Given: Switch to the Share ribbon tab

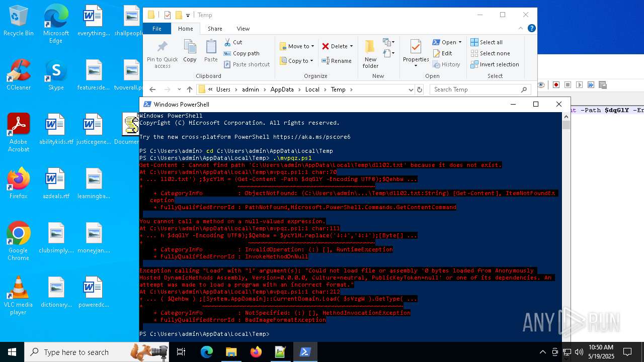Looking at the screenshot, I should pyautogui.click(x=215, y=29).
